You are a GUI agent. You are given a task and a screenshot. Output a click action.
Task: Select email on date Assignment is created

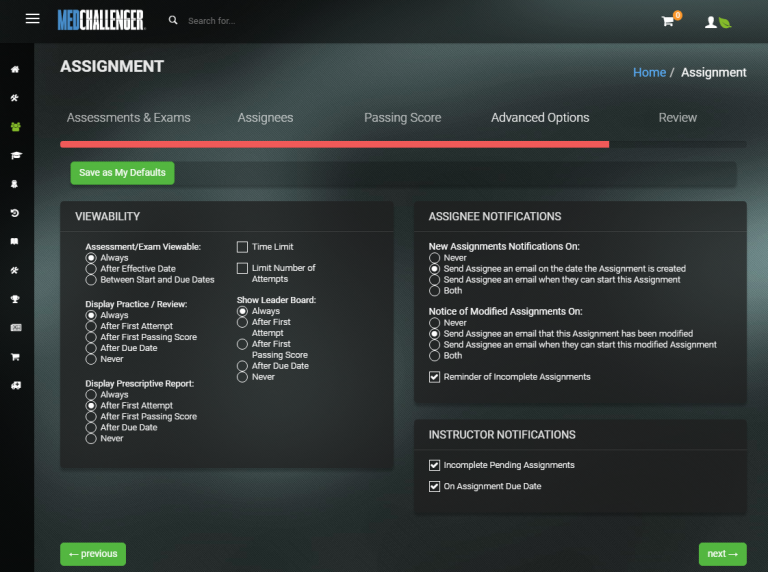pos(434,269)
